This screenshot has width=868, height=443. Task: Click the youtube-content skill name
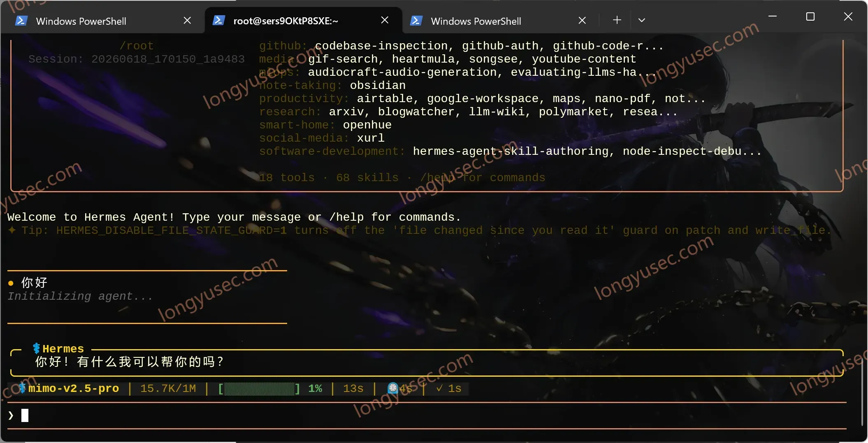(584, 59)
